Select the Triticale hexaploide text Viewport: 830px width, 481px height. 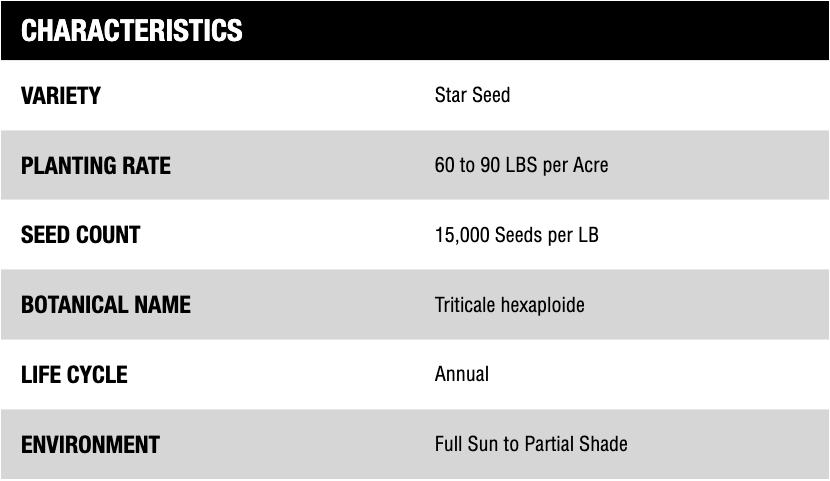click(509, 305)
